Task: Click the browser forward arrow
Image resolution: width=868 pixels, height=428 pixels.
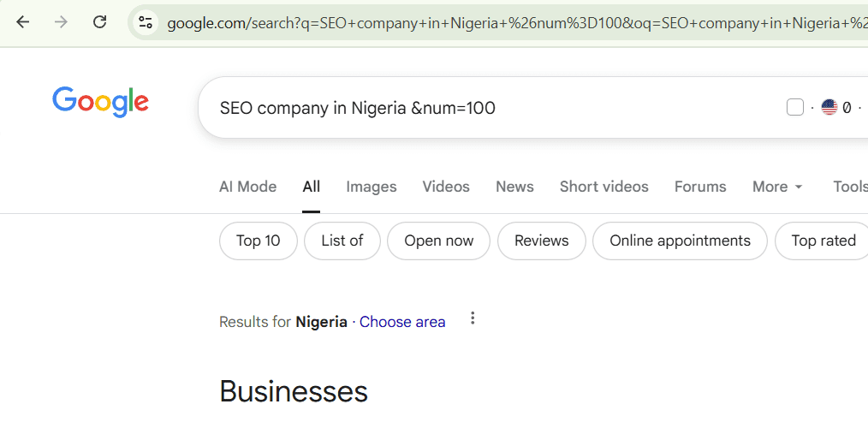Action: (x=61, y=22)
